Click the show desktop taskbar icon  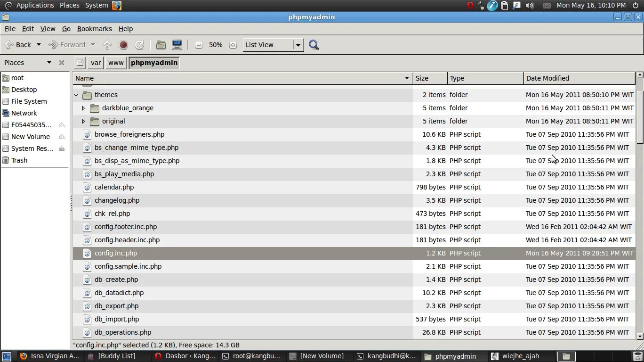coord(7,356)
